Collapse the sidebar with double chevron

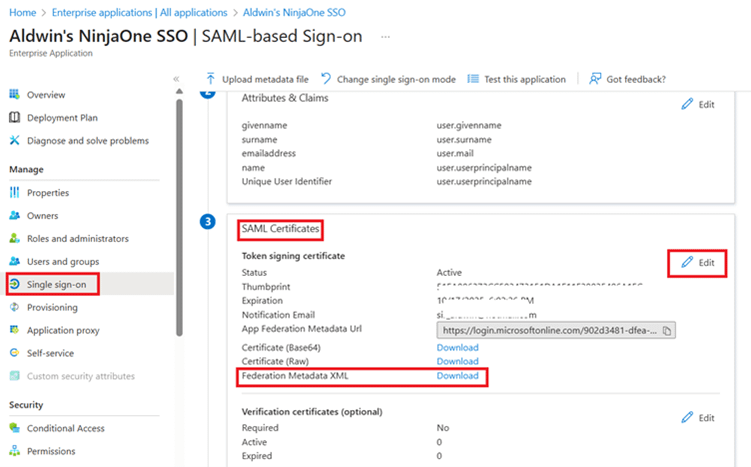(x=176, y=79)
